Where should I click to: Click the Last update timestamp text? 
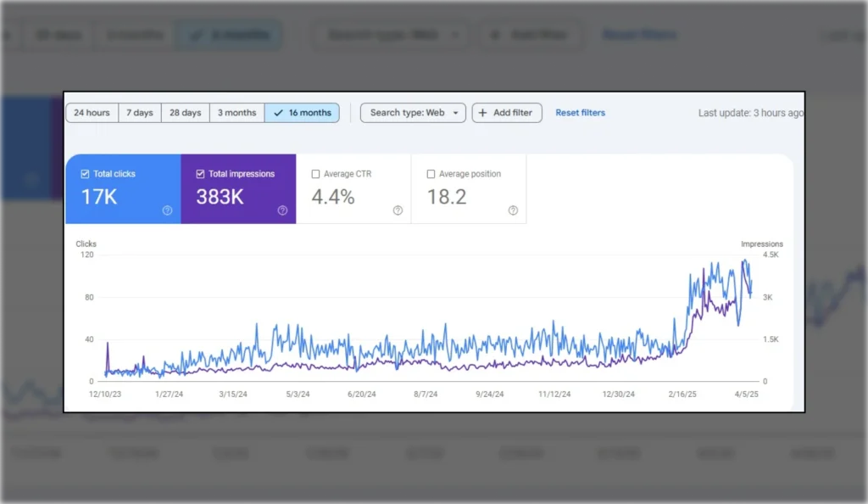(x=749, y=113)
